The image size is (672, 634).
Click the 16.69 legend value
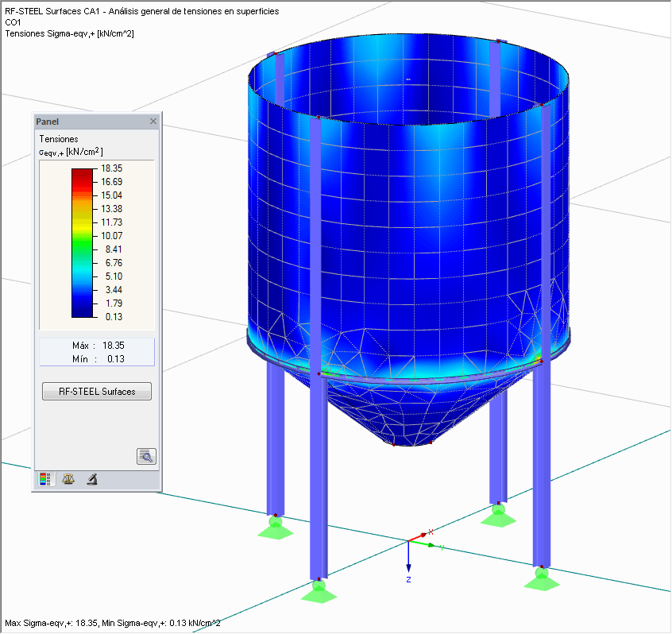point(111,182)
